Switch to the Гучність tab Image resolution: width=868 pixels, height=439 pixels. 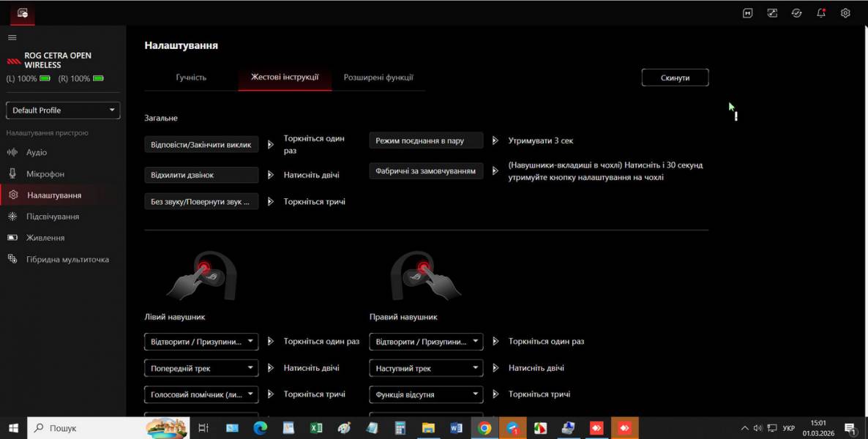pos(192,77)
